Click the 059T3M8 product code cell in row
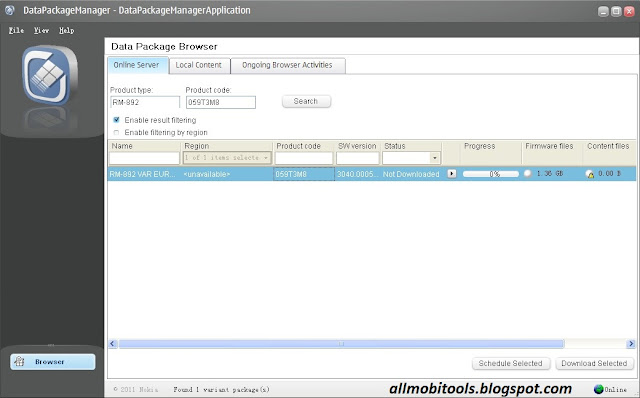The height and width of the screenshot is (398, 640). click(x=304, y=174)
